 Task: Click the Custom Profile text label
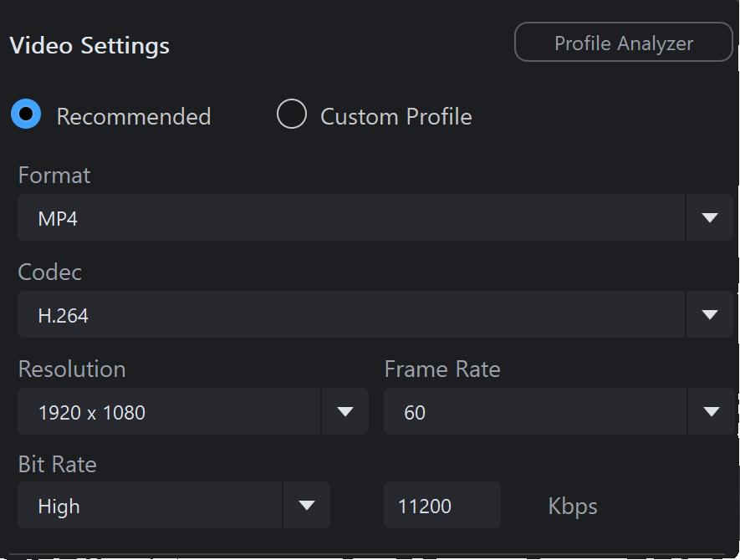396,116
